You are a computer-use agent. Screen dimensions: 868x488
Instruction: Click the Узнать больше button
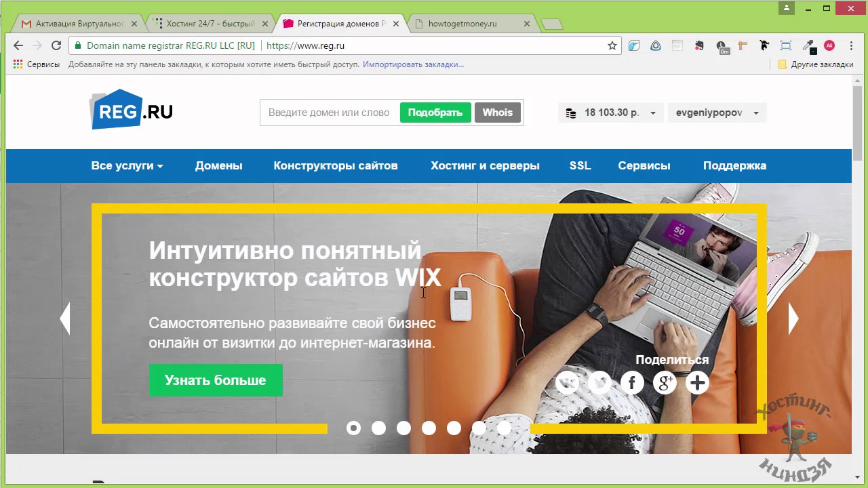pos(216,380)
